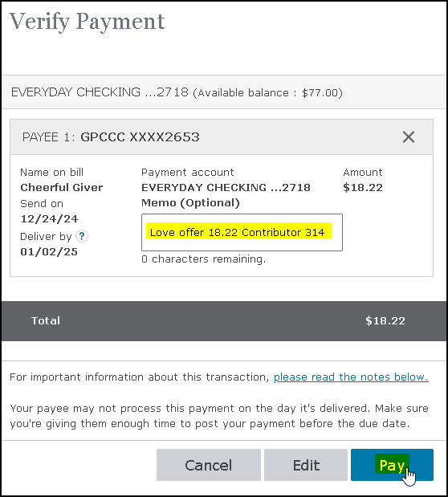This screenshot has width=448, height=497.
Task: Click the send on date 12/24/24
Action: coord(49,218)
